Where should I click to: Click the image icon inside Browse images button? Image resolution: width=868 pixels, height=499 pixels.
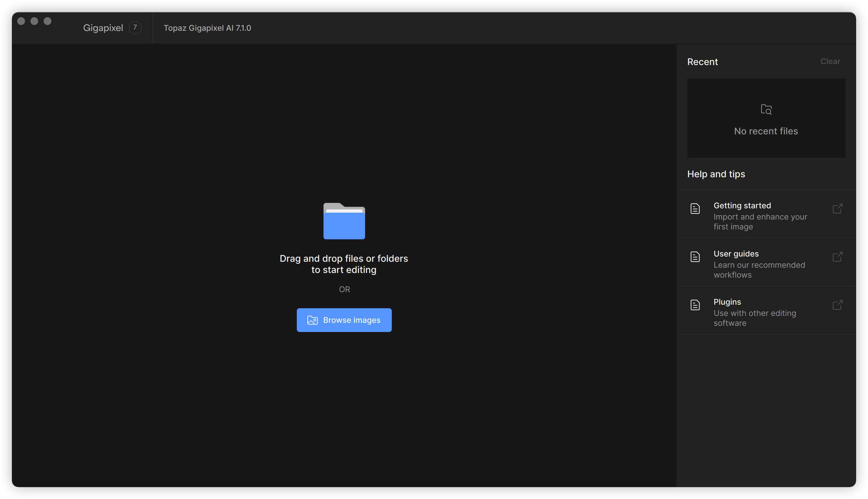(312, 320)
